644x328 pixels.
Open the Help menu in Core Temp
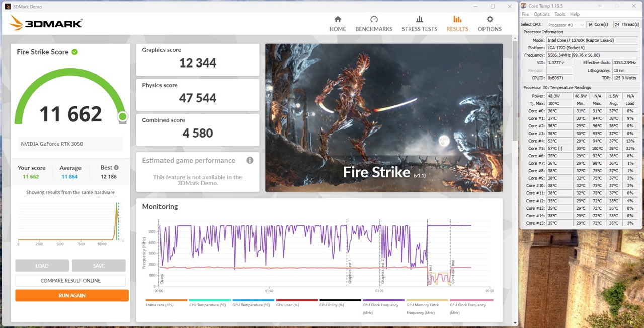pos(575,14)
